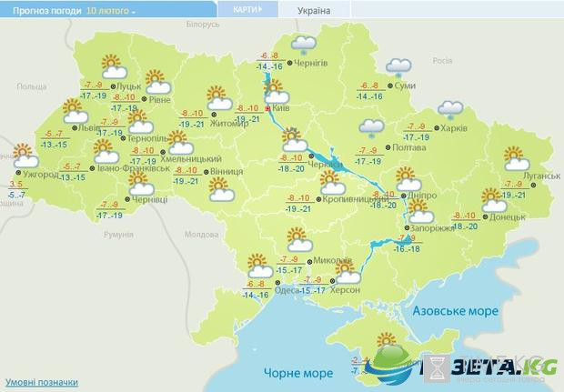Click the sun-cloud icon above Дніпро

408,179
